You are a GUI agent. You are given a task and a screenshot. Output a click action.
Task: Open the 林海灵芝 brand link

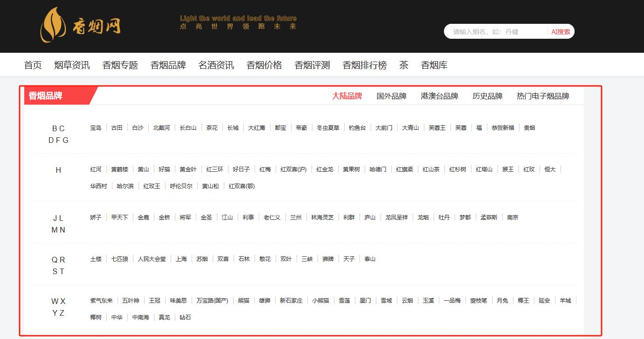point(323,217)
